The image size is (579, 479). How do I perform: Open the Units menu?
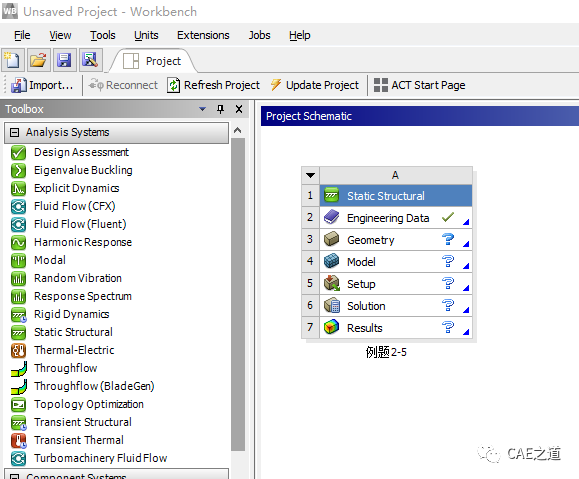coord(146,35)
